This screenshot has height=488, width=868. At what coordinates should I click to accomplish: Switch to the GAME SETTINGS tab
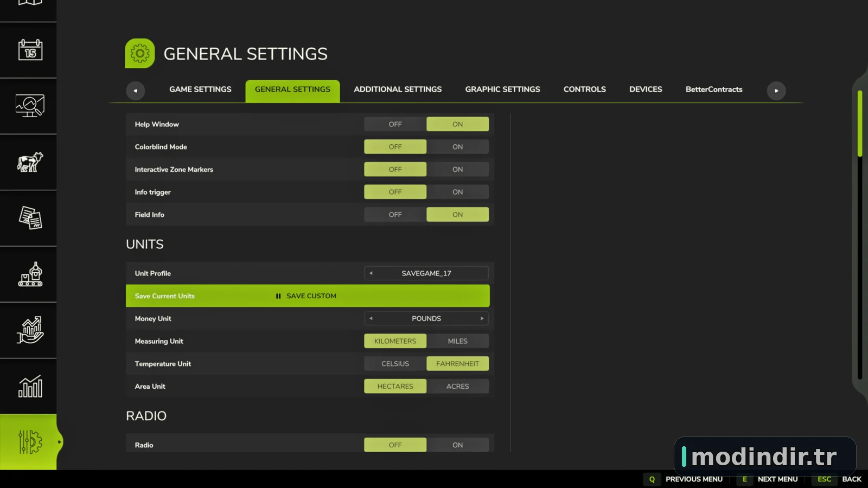pos(200,89)
